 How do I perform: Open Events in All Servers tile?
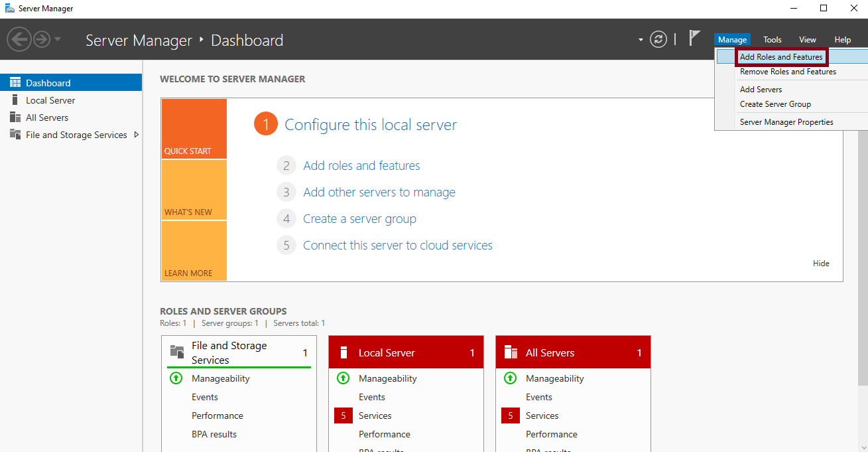539,397
